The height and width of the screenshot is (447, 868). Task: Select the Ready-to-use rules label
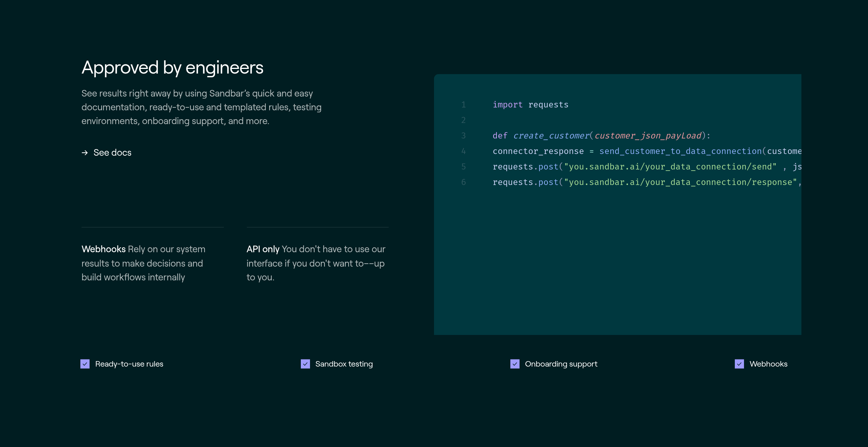(x=129, y=364)
